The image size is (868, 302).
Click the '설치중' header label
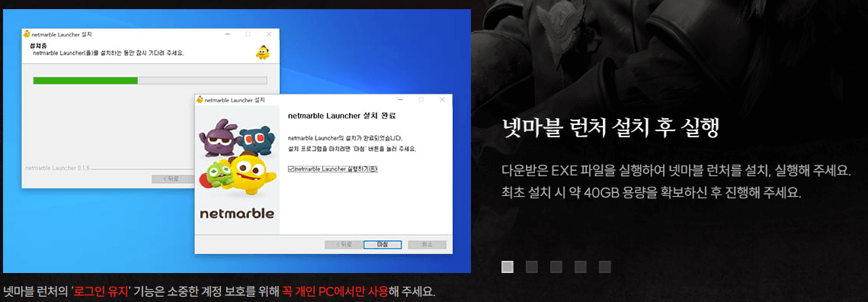(x=38, y=47)
